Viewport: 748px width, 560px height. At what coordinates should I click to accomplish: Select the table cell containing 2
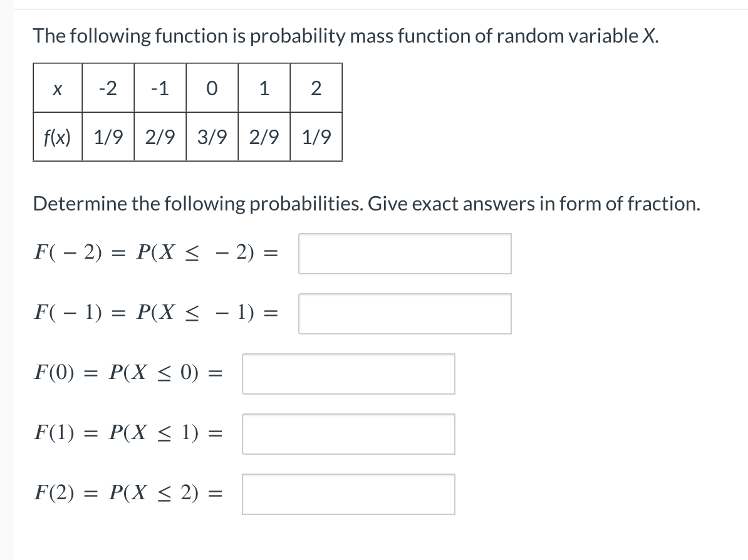(316, 89)
